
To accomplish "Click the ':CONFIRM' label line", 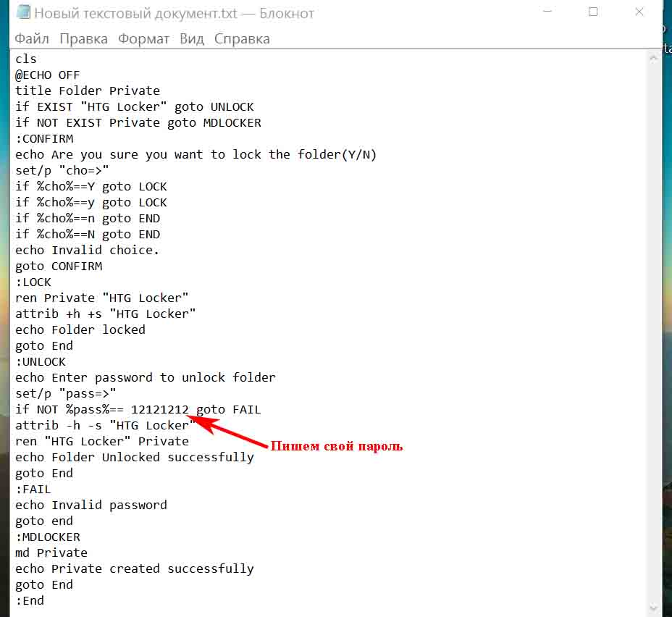I will (x=45, y=139).
